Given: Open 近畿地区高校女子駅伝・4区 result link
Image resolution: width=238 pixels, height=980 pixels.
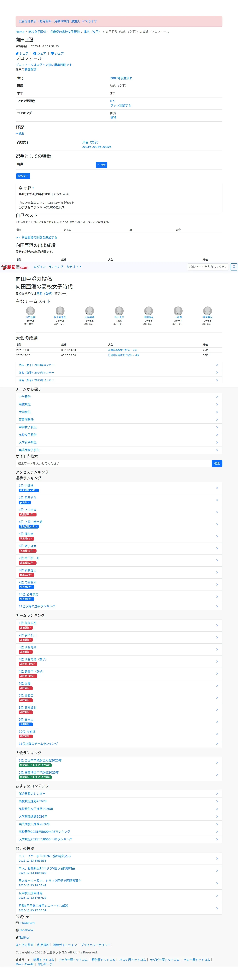Looking at the screenshot, I should click(x=123, y=356).
